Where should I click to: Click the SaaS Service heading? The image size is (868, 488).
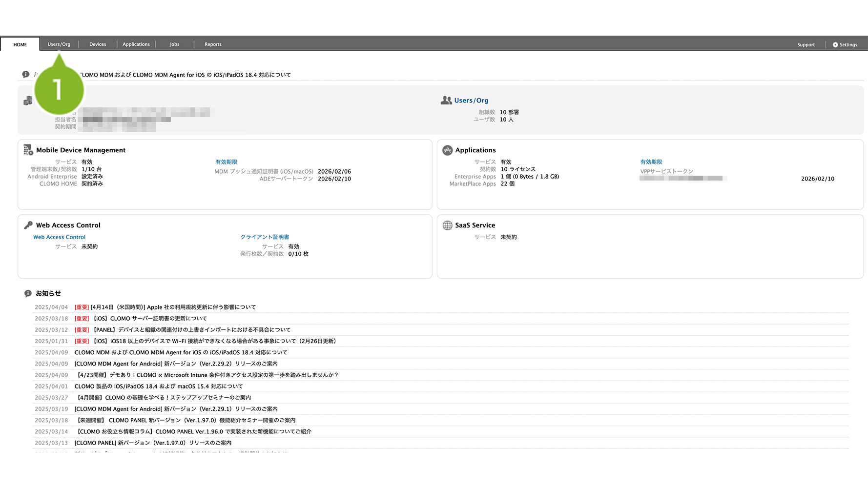[475, 225]
